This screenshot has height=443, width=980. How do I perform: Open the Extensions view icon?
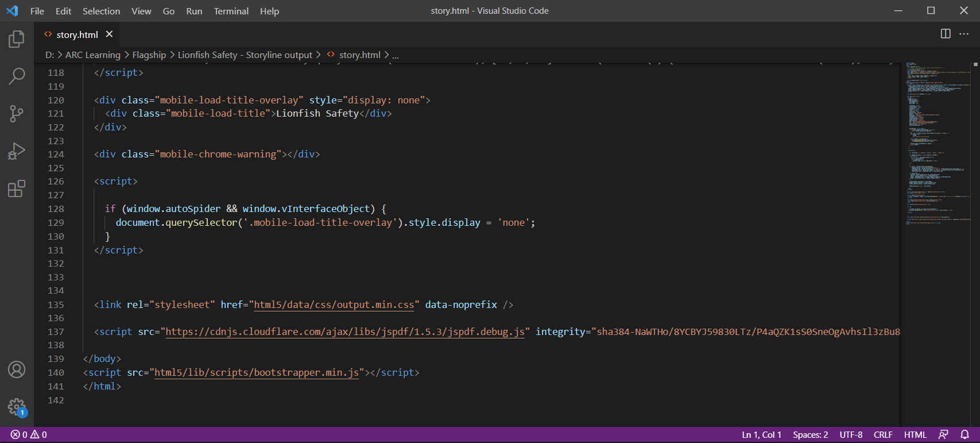coord(17,188)
